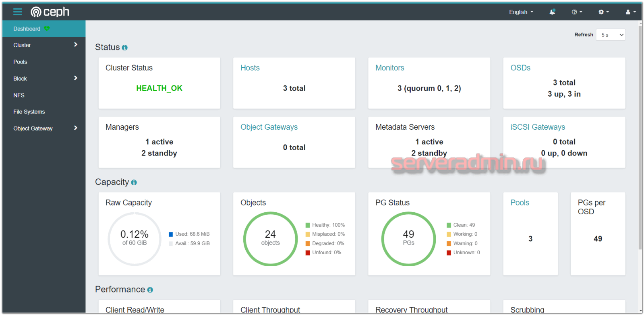
Task: Open the user profile icon menu
Action: pyautogui.click(x=630, y=12)
